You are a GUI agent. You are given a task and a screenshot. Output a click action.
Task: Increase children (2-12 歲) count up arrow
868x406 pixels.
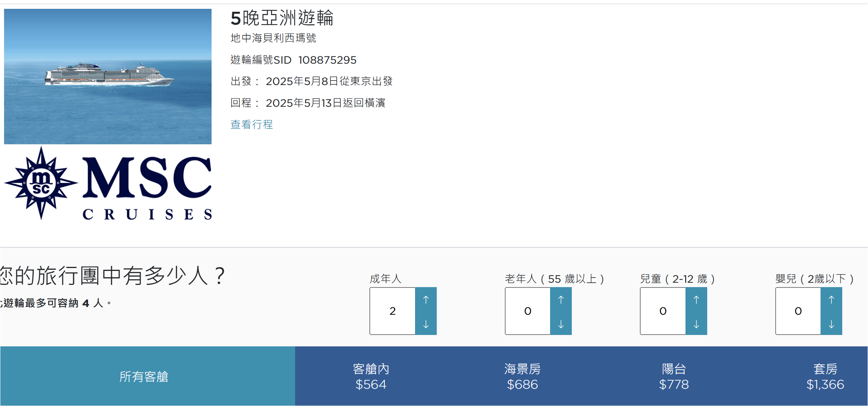pos(696,300)
